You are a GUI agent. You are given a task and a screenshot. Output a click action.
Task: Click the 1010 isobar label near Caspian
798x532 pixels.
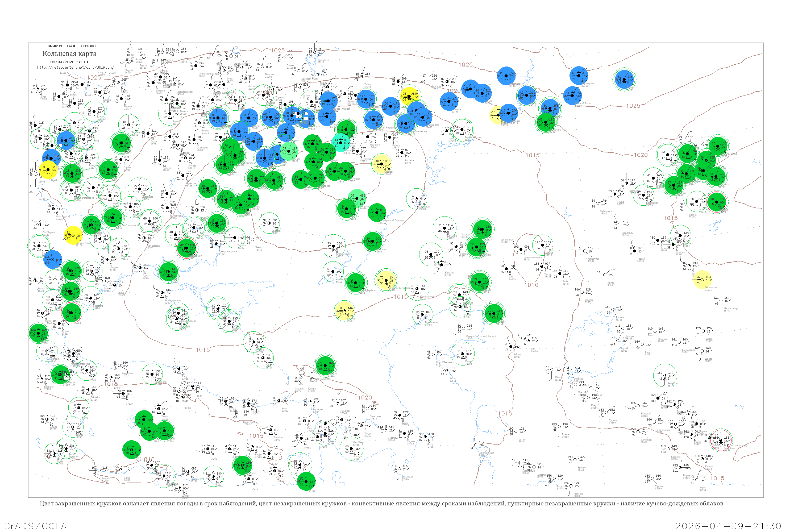click(x=531, y=285)
